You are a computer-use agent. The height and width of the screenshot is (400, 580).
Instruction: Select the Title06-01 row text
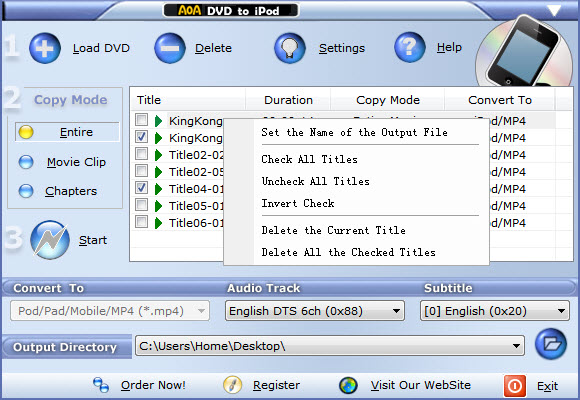196,223
